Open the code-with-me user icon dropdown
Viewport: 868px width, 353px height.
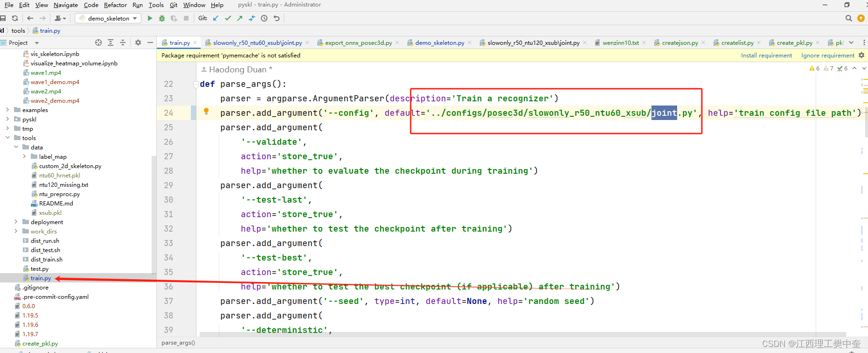pyautogui.click(x=60, y=18)
